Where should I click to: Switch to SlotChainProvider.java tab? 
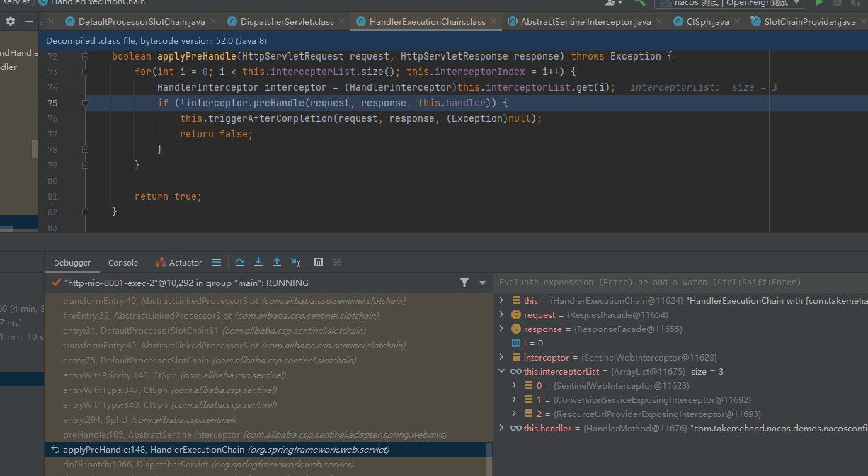coord(810,22)
